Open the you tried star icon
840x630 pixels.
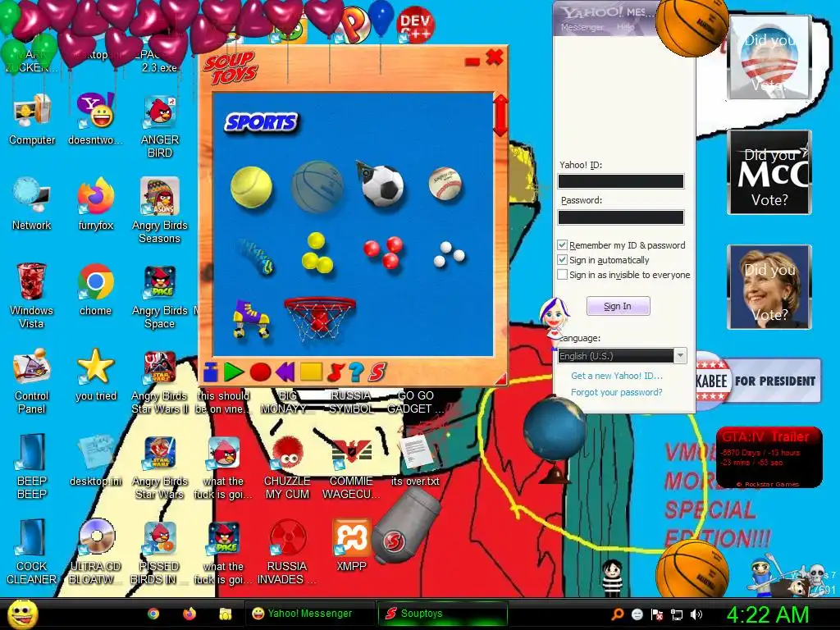[x=96, y=374]
